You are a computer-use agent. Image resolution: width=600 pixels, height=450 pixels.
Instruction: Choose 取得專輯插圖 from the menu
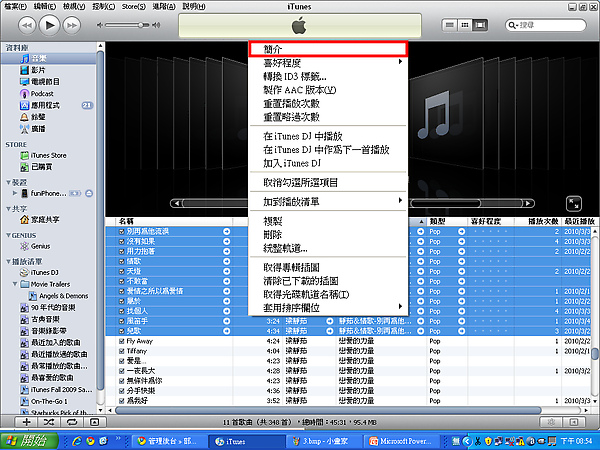328,267
